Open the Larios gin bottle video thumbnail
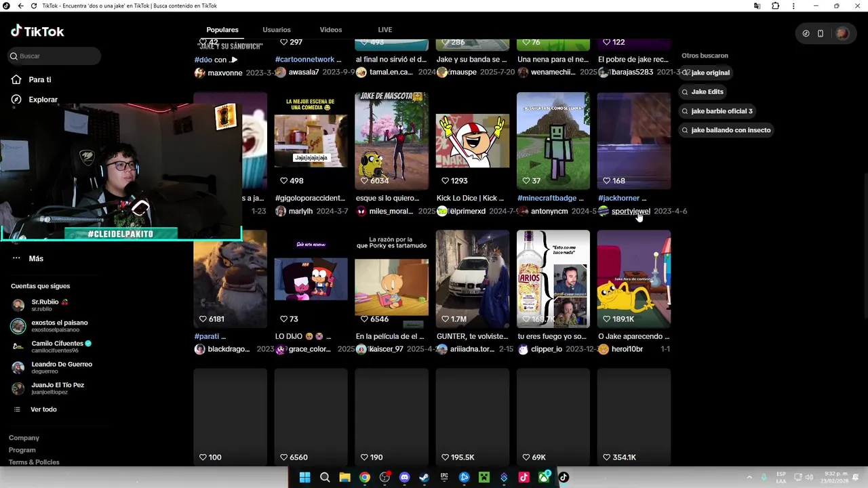868x488 pixels. pyautogui.click(x=553, y=279)
